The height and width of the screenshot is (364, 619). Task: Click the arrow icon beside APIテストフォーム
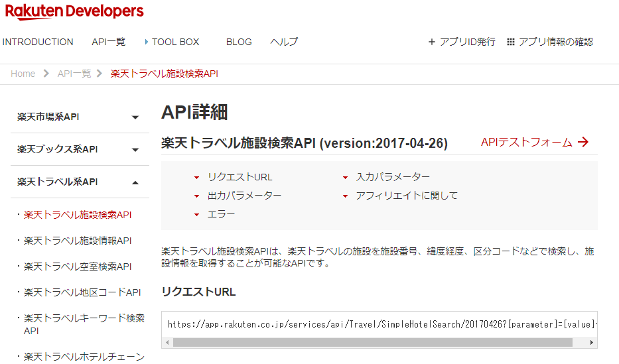click(583, 142)
